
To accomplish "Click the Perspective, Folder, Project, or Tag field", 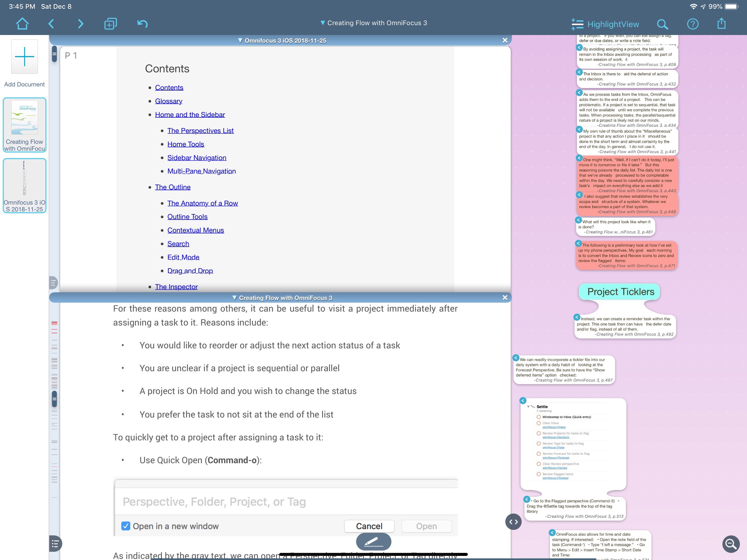I will click(x=286, y=501).
